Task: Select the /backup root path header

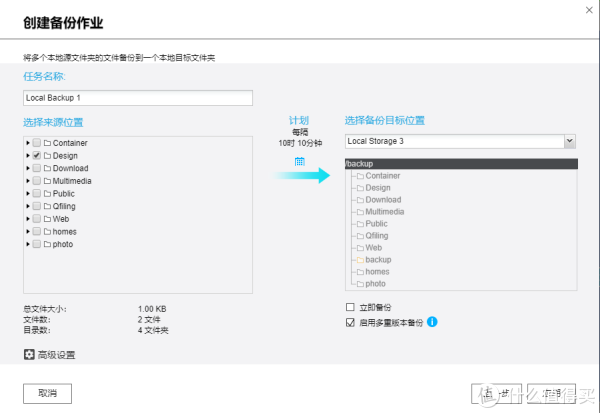Action: 460,163
